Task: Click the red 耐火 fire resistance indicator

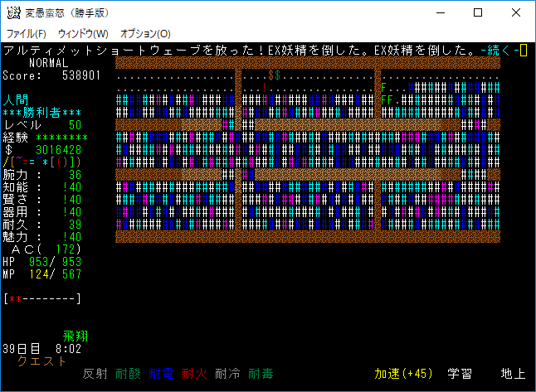Action: 193,374
